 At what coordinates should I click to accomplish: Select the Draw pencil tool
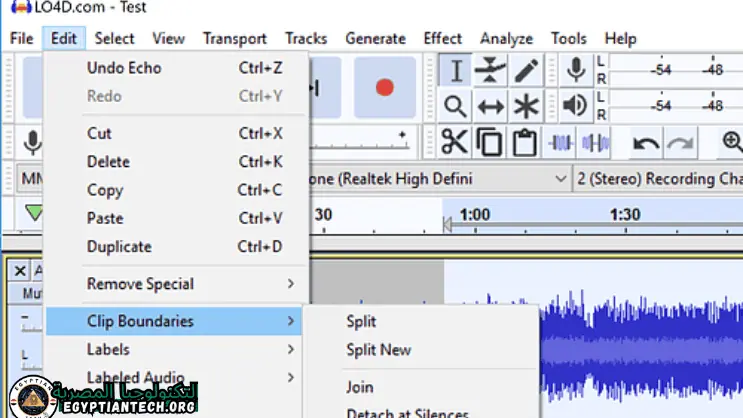[x=526, y=71]
